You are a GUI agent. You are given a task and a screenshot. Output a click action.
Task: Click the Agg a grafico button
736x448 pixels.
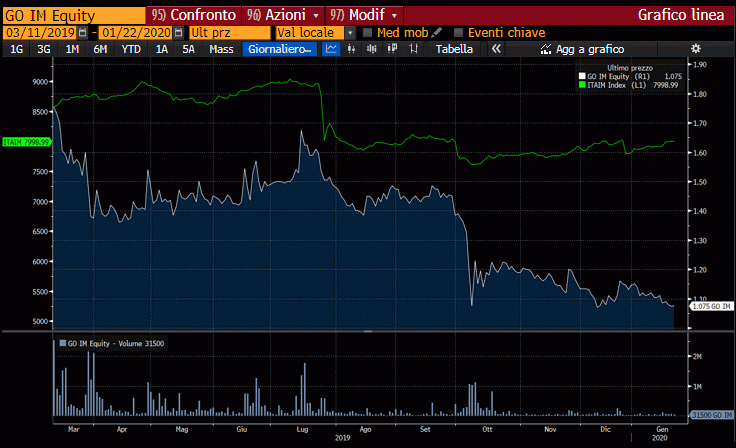[583, 49]
